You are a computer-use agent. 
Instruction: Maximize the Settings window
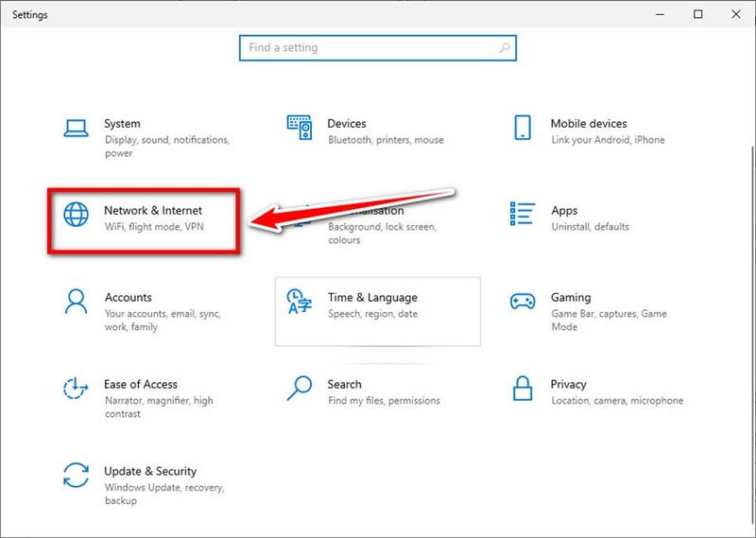[x=697, y=14]
